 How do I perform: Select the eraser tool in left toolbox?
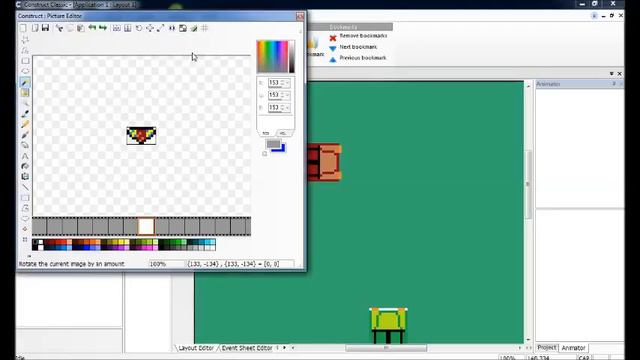(x=25, y=145)
